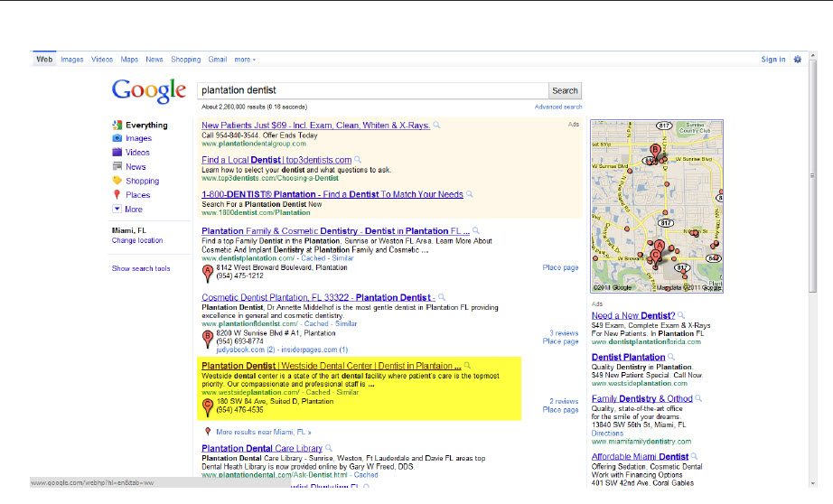Click the Sign in link
Image resolution: width=833 pixels, height=504 pixels.
pyautogui.click(x=772, y=60)
